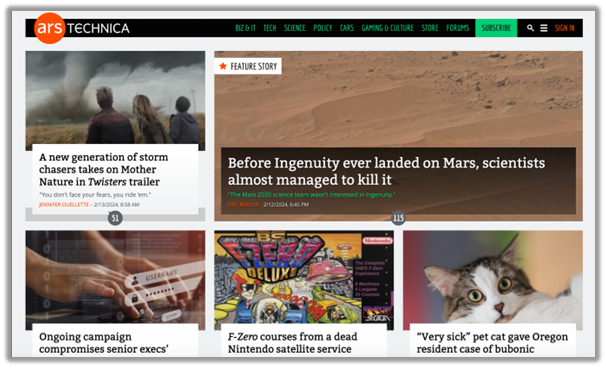Viewport: 606px width, 368px height.
Task: Select the Cars menu item
Action: coord(347,28)
